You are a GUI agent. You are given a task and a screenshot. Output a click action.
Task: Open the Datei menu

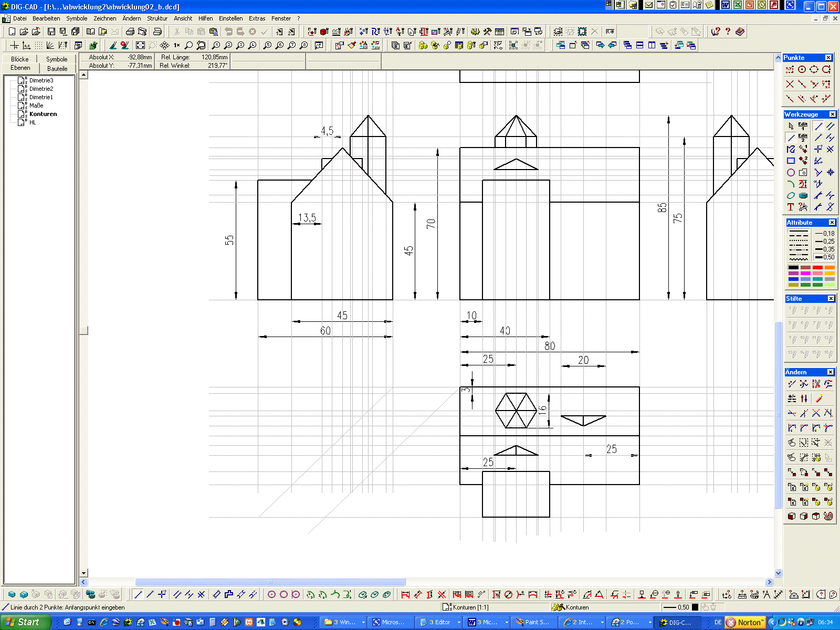point(20,18)
